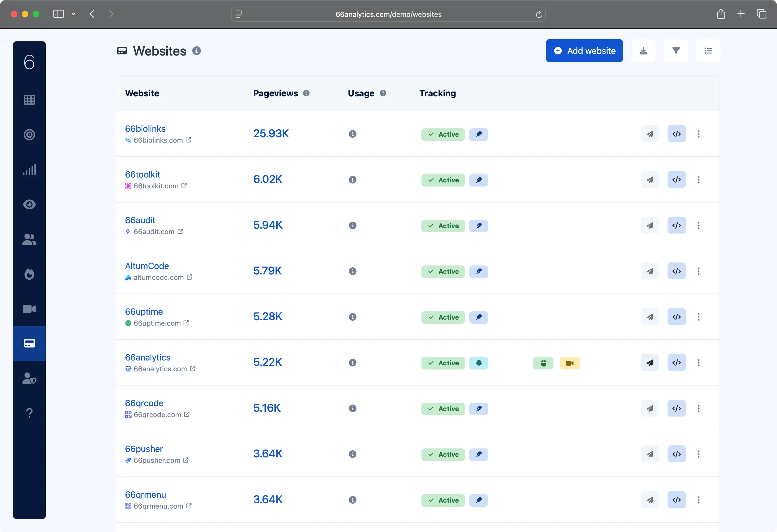Reload the page in Safari
The height and width of the screenshot is (532, 777).
(x=539, y=14)
